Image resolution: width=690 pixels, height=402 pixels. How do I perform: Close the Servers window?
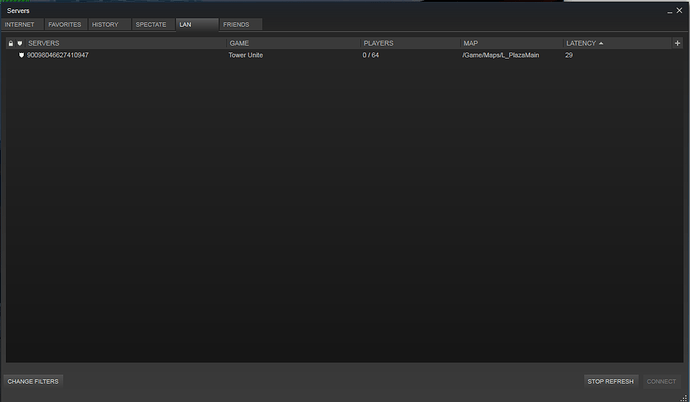click(x=677, y=9)
